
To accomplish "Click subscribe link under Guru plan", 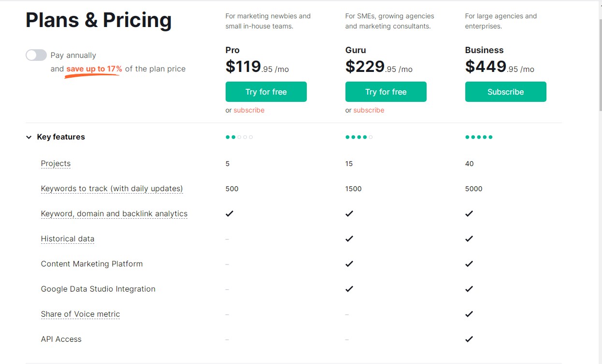I will click(x=369, y=110).
